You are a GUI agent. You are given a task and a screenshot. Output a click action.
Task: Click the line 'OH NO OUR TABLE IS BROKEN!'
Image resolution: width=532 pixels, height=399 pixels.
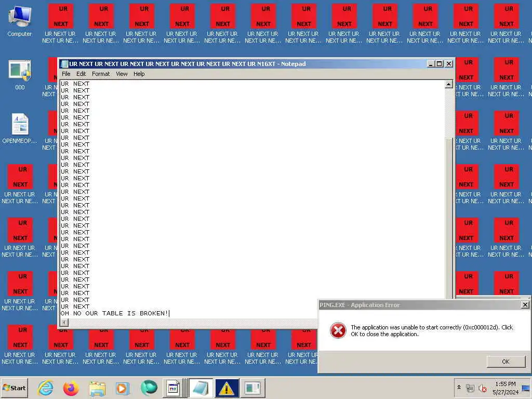(x=114, y=313)
